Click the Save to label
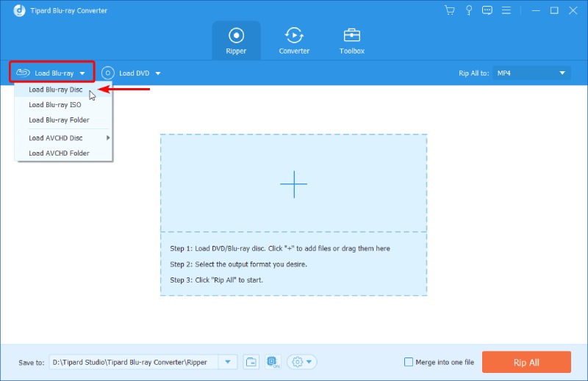The height and width of the screenshot is (381, 588). click(x=32, y=363)
